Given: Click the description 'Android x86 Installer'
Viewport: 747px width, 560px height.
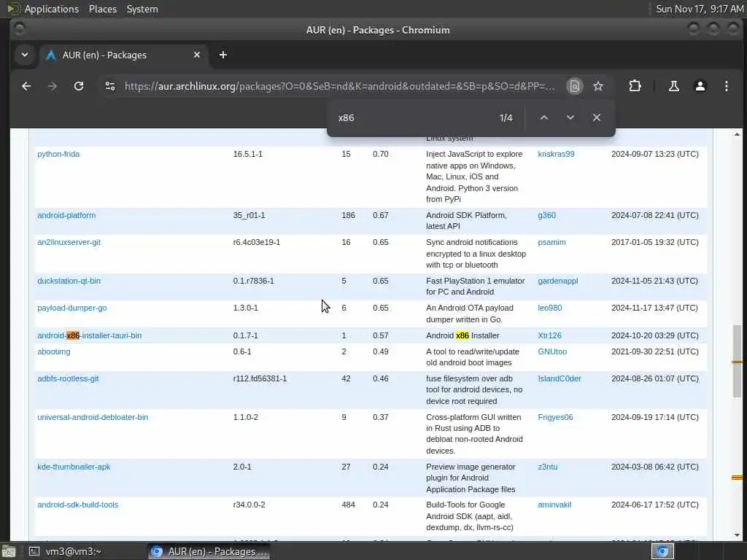Looking at the screenshot, I should click(462, 335).
